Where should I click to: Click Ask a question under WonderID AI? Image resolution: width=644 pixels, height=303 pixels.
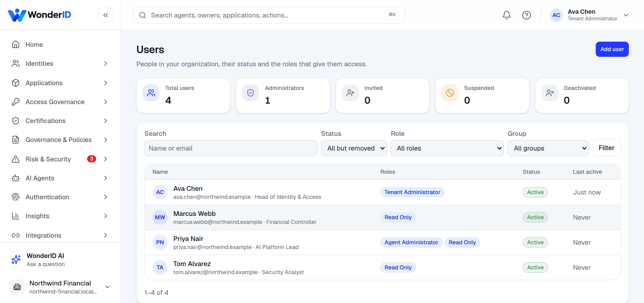[x=46, y=264]
